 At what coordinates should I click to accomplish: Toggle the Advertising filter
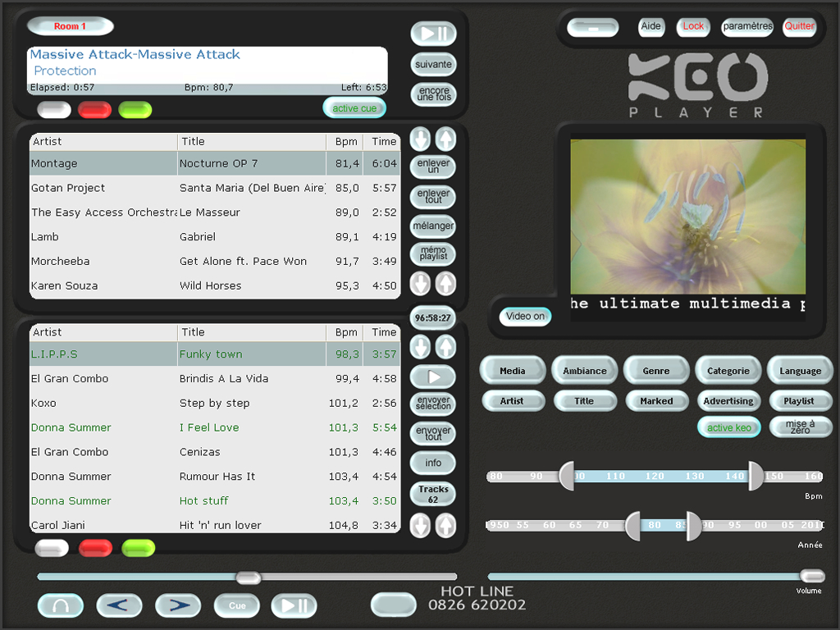(728, 401)
